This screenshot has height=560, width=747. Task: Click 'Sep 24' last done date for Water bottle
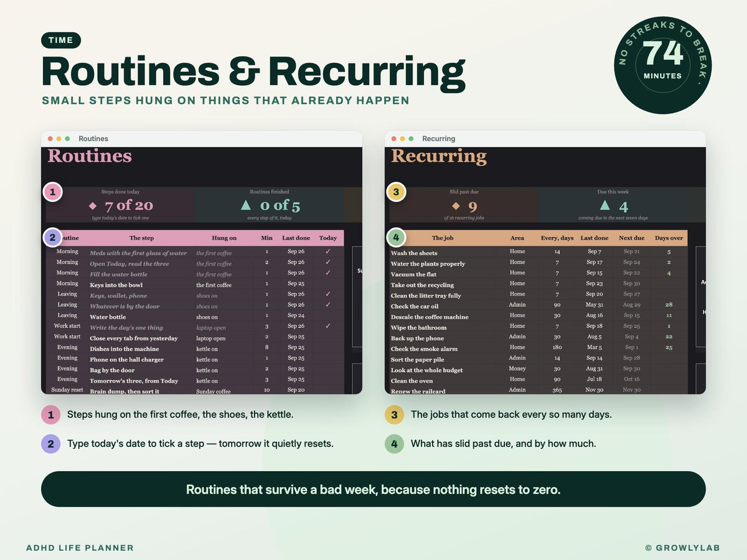click(296, 315)
